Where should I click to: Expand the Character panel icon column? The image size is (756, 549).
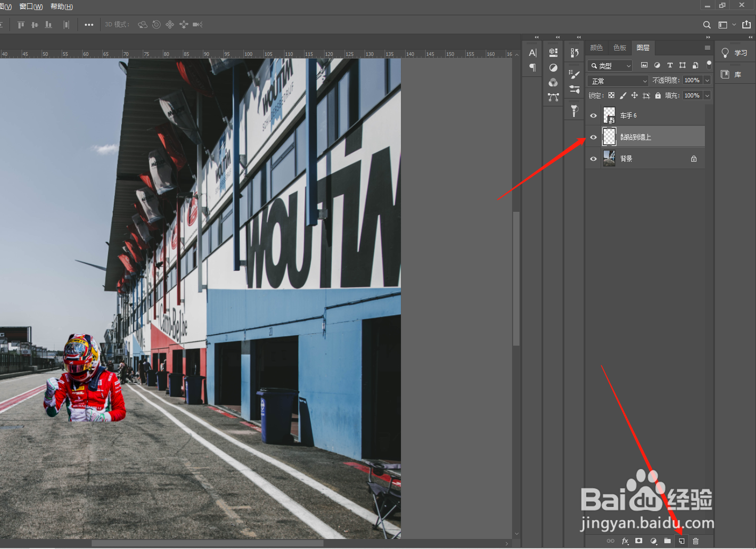click(x=537, y=37)
